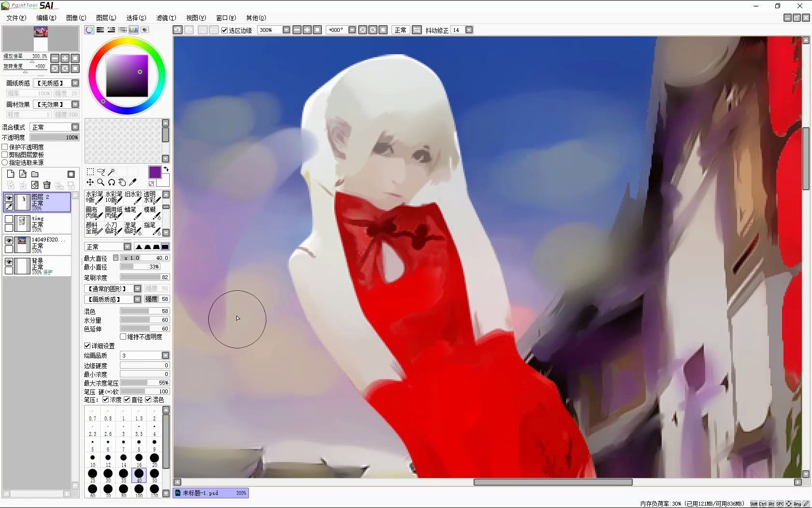Create a new layer folder
The image size is (812, 508).
[35, 174]
